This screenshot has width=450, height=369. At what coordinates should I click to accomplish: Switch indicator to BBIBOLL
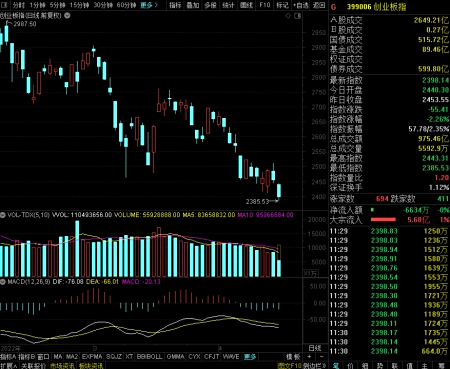(x=150, y=357)
